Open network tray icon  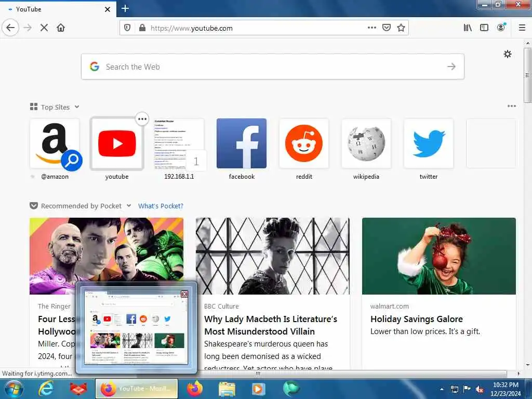coord(454,389)
